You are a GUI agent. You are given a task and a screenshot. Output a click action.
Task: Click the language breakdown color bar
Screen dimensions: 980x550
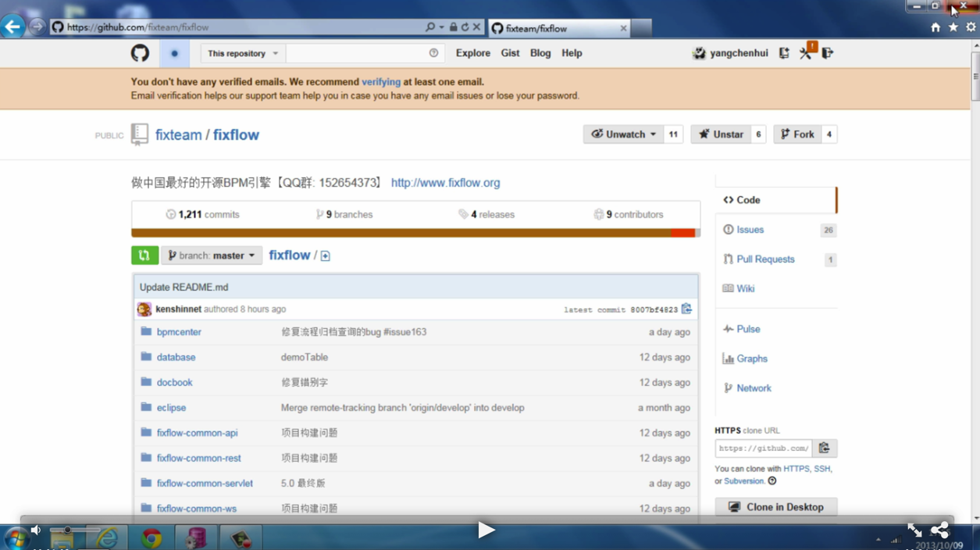(415, 233)
